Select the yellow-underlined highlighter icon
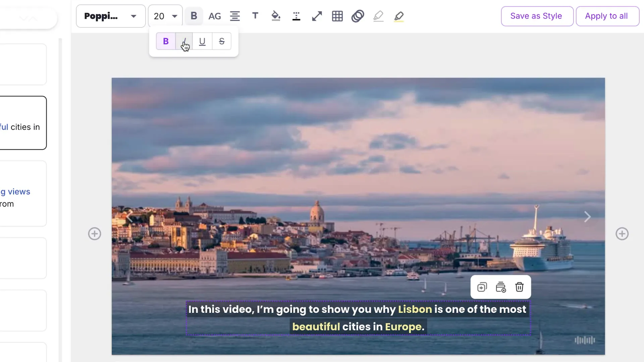Screen dimensions: 644x362 pos(399,16)
